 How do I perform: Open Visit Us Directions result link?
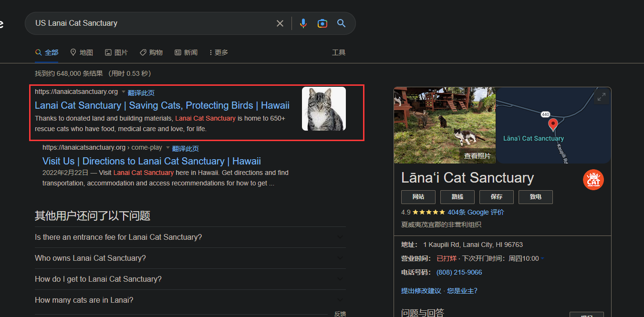[x=152, y=161]
